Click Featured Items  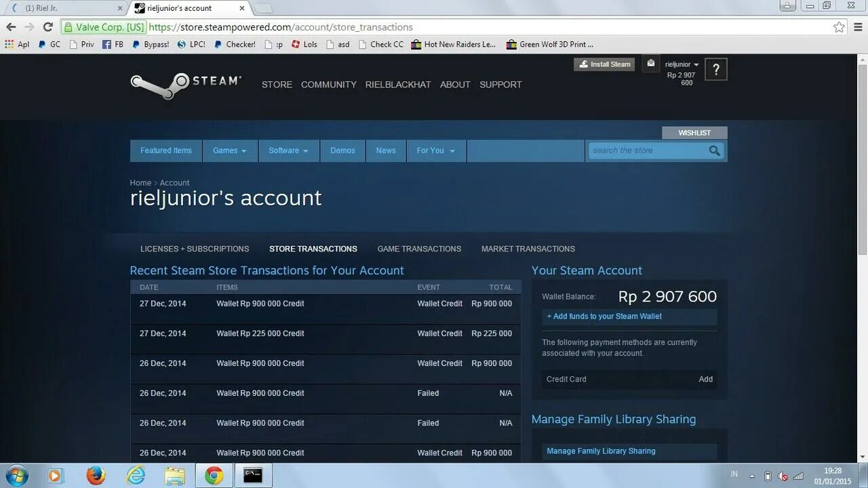pyautogui.click(x=166, y=150)
